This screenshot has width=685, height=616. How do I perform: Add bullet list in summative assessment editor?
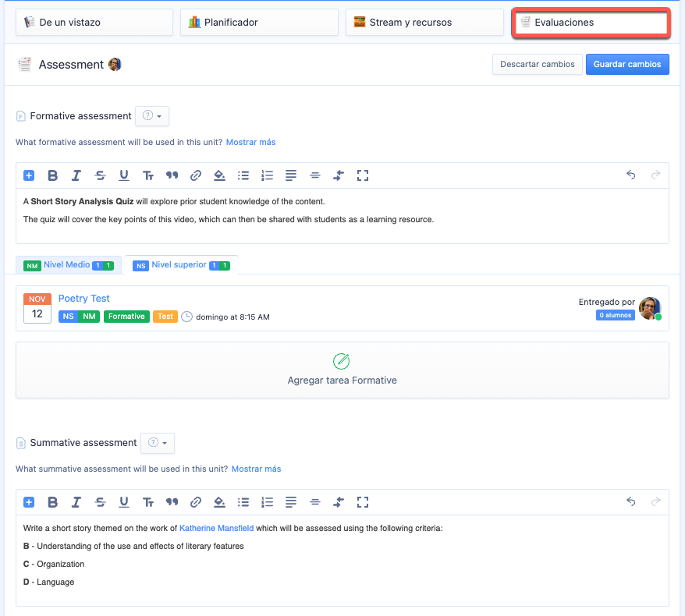243,502
